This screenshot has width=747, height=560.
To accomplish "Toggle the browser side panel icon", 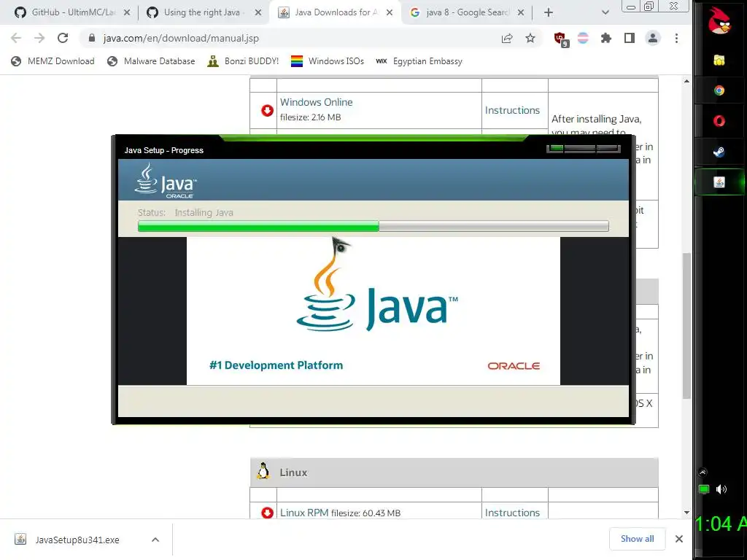I will pyautogui.click(x=630, y=38).
